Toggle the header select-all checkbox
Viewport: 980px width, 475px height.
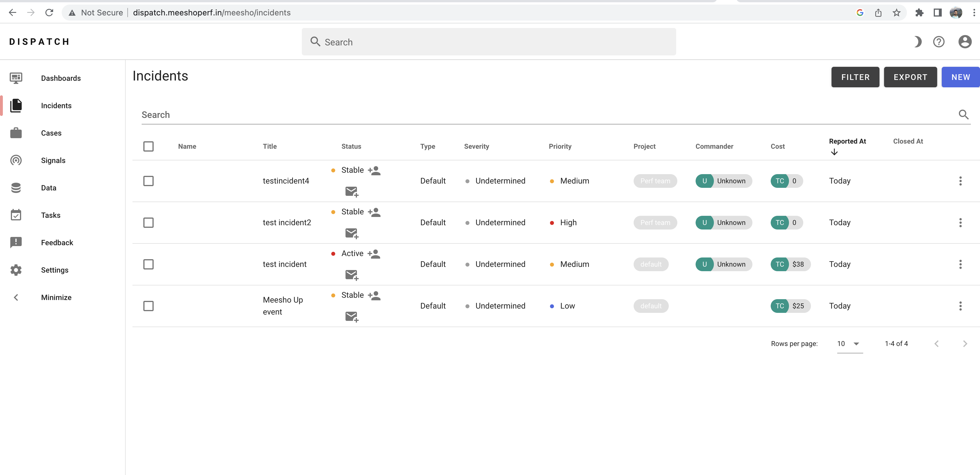pyautogui.click(x=148, y=146)
